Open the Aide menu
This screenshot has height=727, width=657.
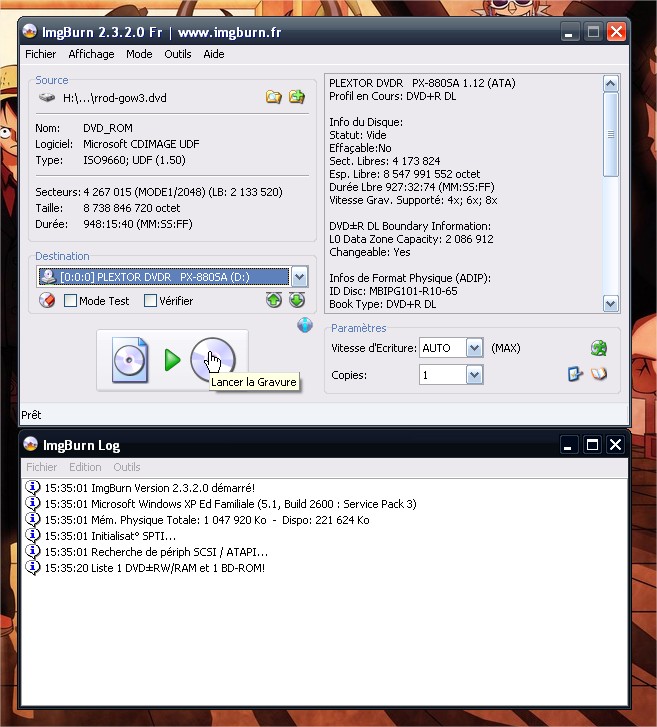pos(214,54)
